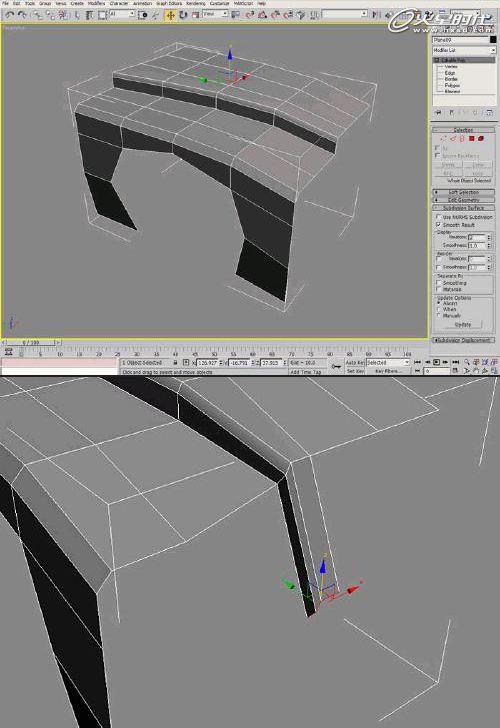Click the Update button
The width and height of the screenshot is (500, 728).
463,325
